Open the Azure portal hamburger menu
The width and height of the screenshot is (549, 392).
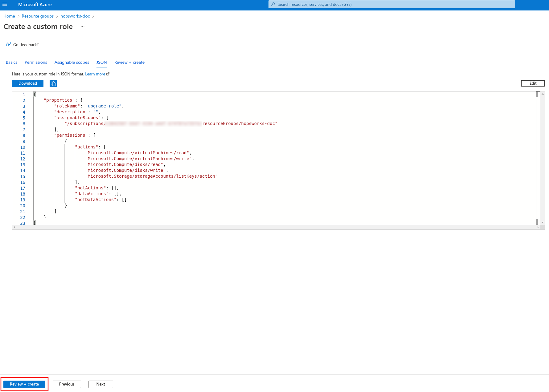point(5,4)
